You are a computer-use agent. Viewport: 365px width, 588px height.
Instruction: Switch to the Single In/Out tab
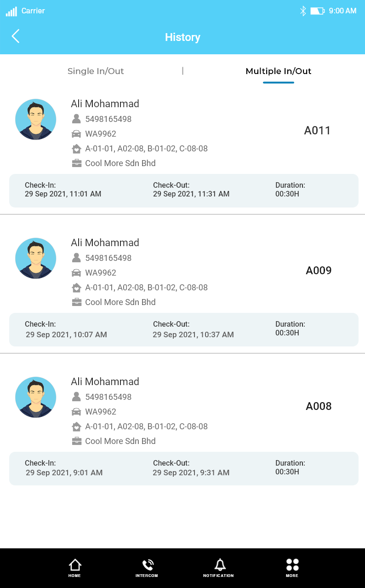pyautogui.click(x=96, y=71)
